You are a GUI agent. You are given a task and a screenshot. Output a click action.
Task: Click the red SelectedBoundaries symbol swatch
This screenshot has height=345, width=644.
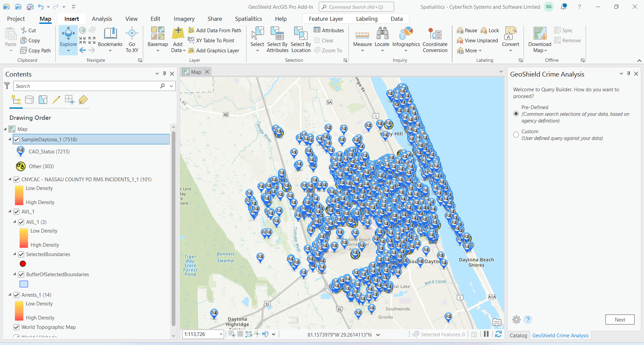tap(23, 264)
